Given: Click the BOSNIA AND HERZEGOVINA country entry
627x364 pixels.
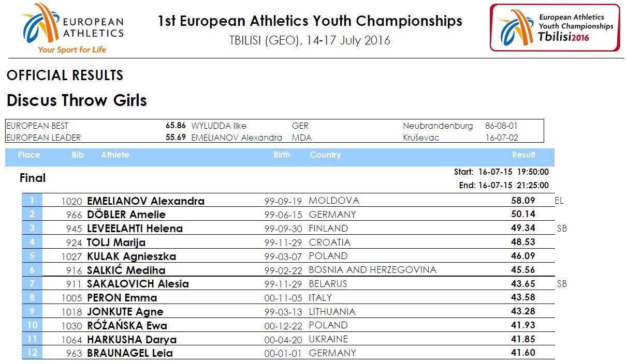Looking at the screenshot, I should point(373,269).
